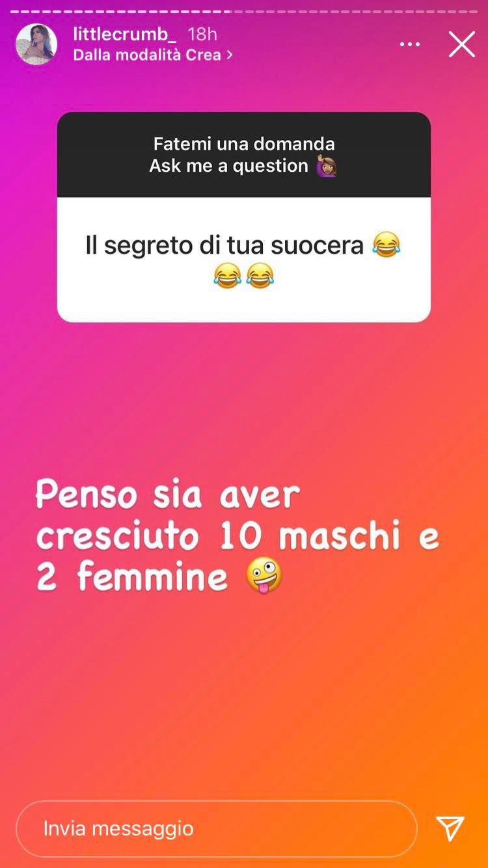Tap the paper plane share icon
The width and height of the screenshot is (488, 868).
(450, 828)
